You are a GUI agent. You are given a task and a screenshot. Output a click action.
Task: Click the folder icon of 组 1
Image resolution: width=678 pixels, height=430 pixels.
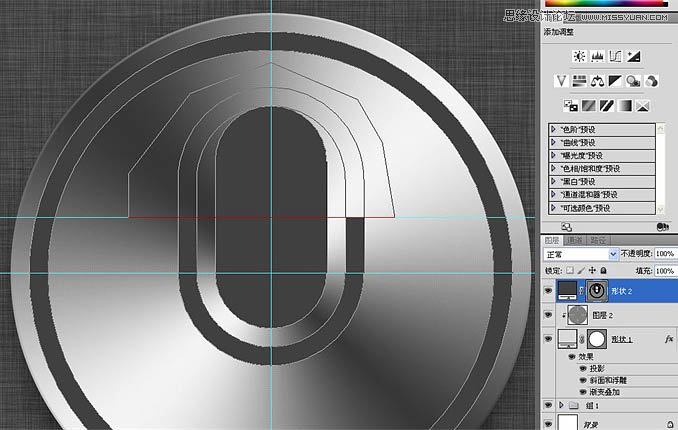tap(574, 405)
